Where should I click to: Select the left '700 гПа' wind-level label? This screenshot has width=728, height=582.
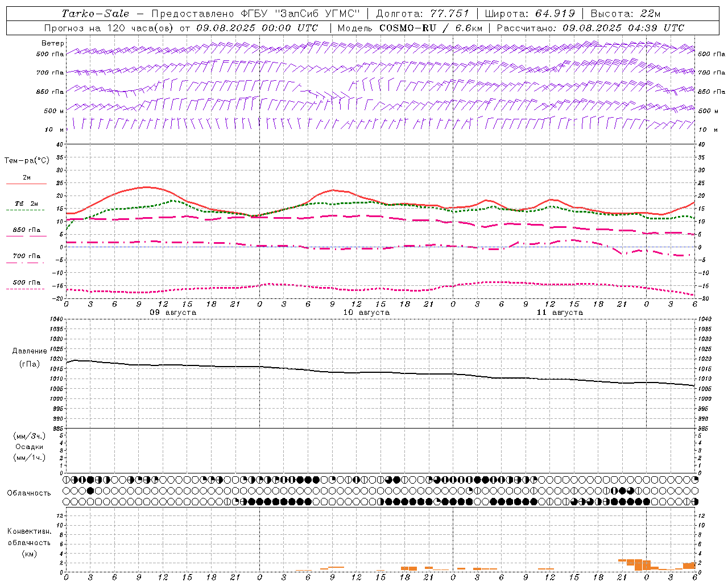[50, 73]
